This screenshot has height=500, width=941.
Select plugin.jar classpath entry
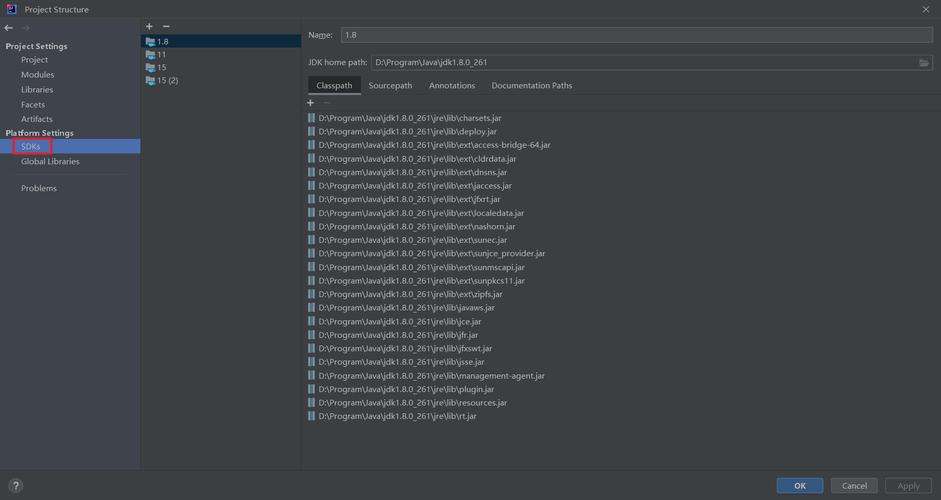click(401, 390)
